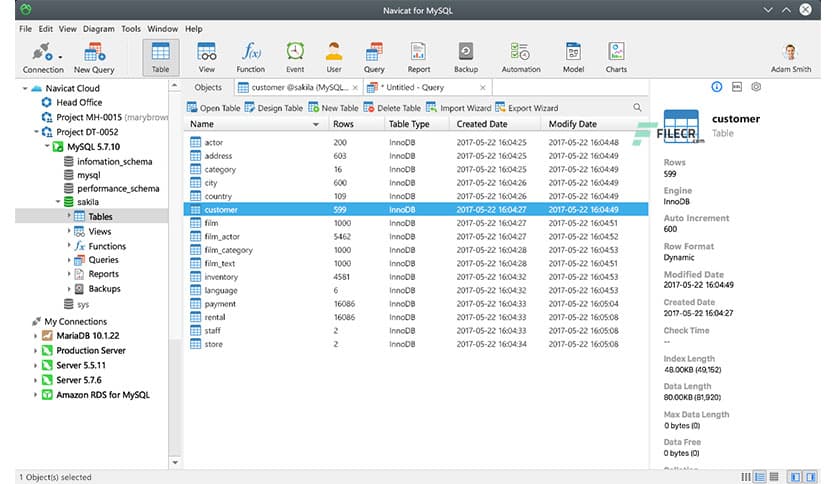Click Delete Table button
The width and height of the screenshot is (836, 484).
point(392,108)
